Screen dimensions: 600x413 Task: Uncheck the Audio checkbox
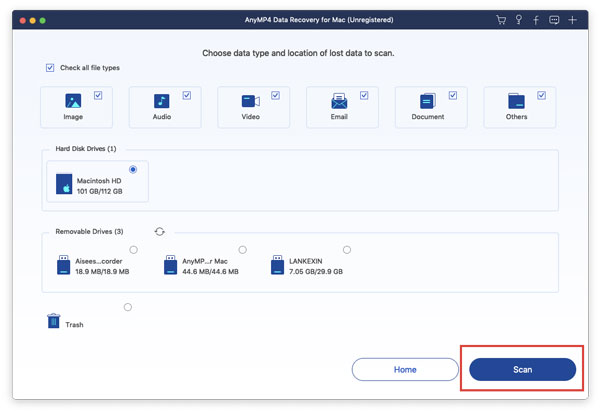coord(187,95)
